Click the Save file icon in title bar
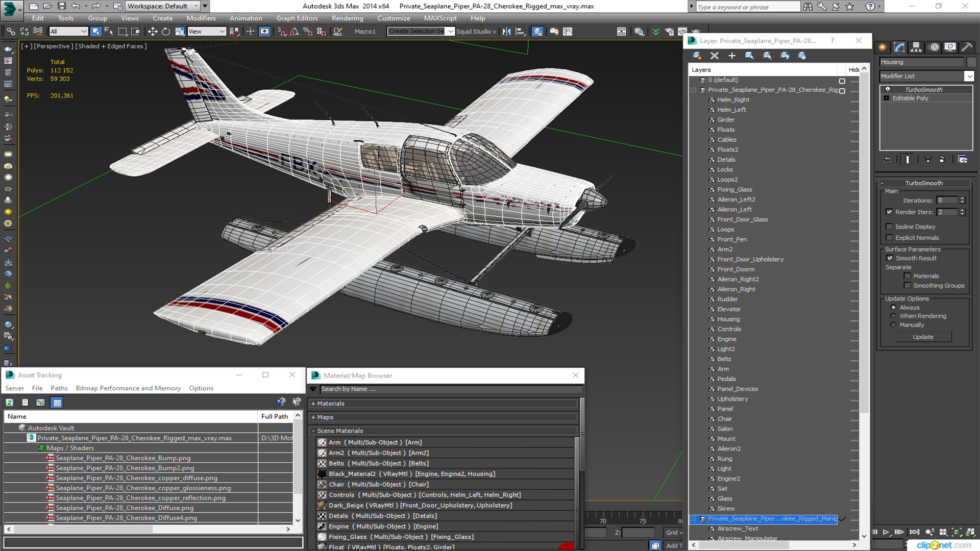 pyautogui.click(x=61, y=6)
